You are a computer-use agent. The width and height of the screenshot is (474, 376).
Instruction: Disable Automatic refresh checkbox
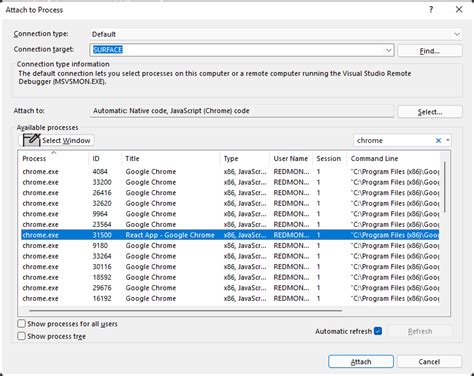pyautogui.click(x=378, y=331)
